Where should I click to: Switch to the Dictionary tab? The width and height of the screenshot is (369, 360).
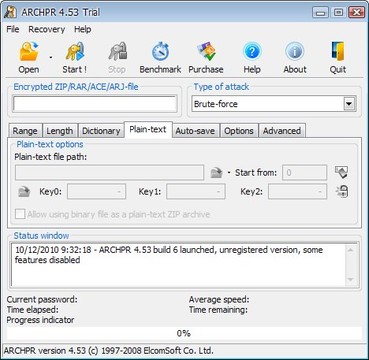(x=101, y=131)
